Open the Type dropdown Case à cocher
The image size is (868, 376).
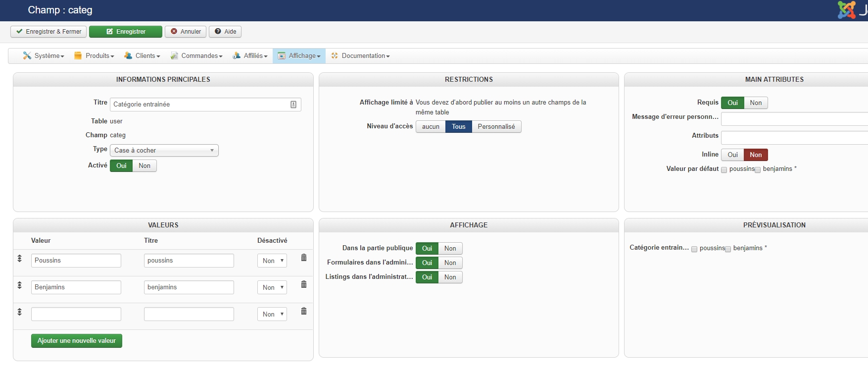pos(164,151)
